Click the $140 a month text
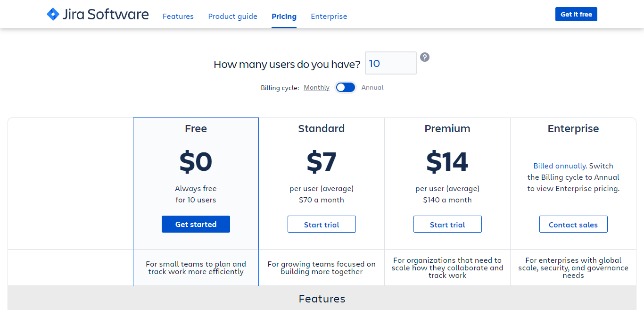 (447, 200)
